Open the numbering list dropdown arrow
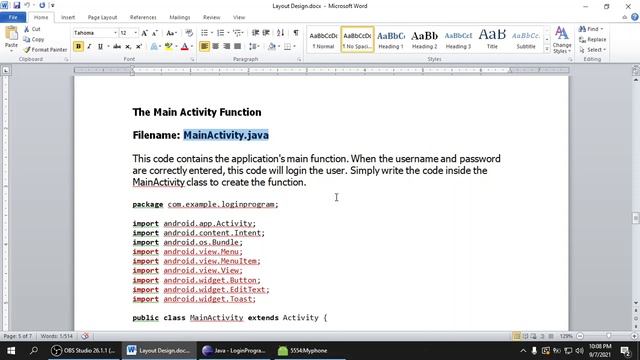 point(228,33)
